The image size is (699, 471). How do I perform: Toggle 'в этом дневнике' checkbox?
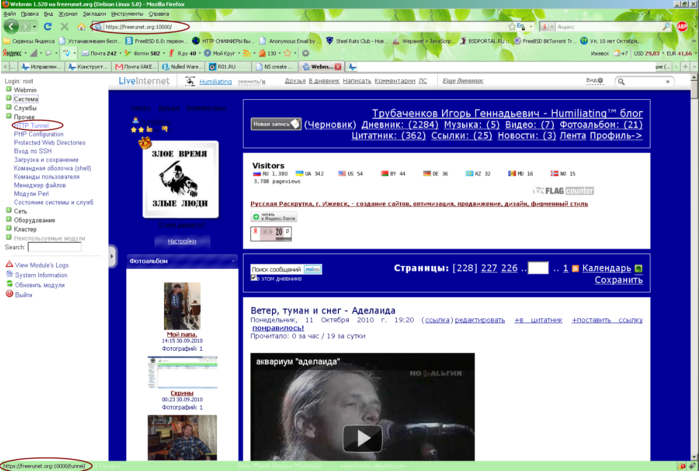click(x=254, y=278)
